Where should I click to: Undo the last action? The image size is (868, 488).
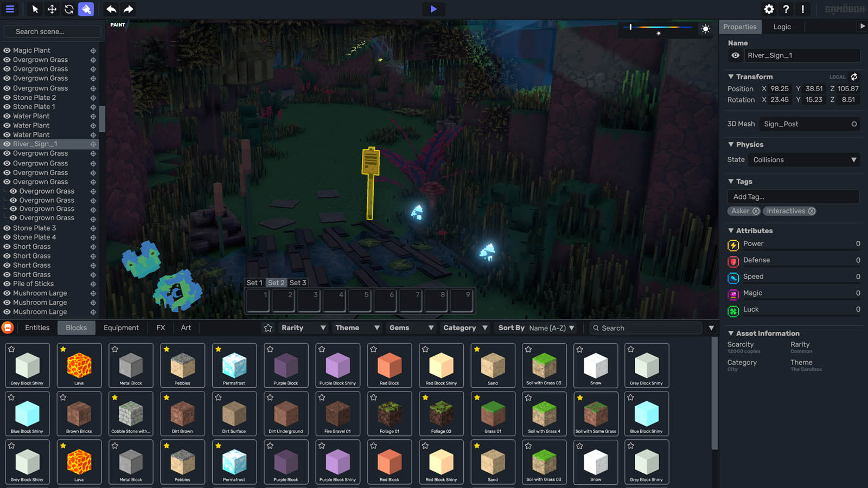[110, 9]
